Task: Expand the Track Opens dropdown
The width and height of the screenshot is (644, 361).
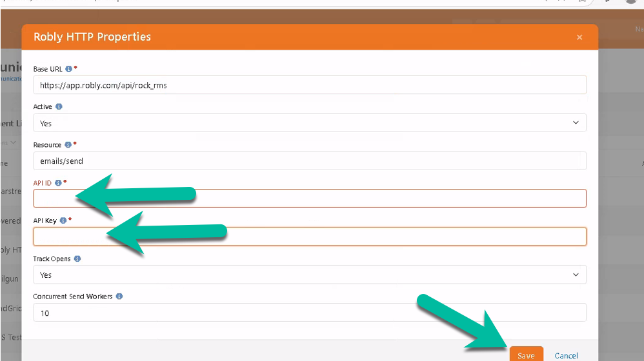Action: pyautogui.click(x=310, y=275)
